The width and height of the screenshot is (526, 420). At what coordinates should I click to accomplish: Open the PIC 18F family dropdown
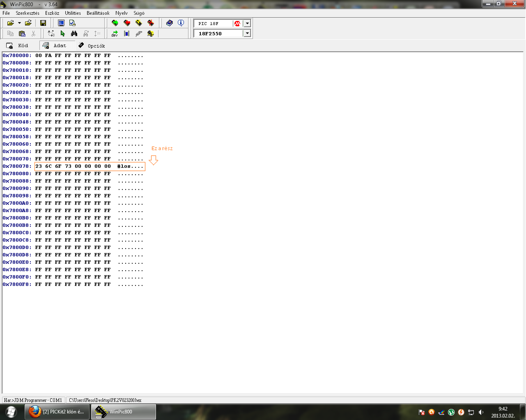point(247,23)
